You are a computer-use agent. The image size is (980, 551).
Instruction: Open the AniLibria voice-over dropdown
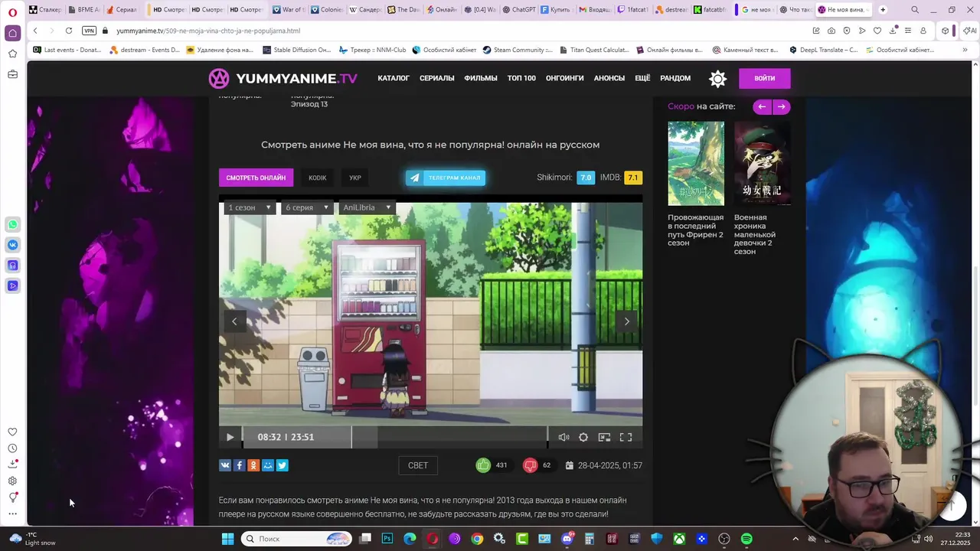click(x=367, y=207)
